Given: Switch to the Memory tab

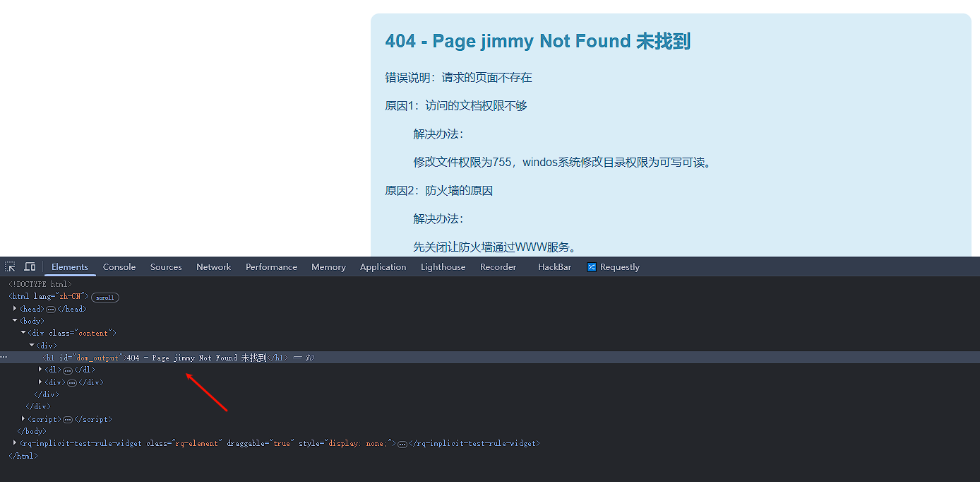Looking at the screenshot, I should click(328, 267).
